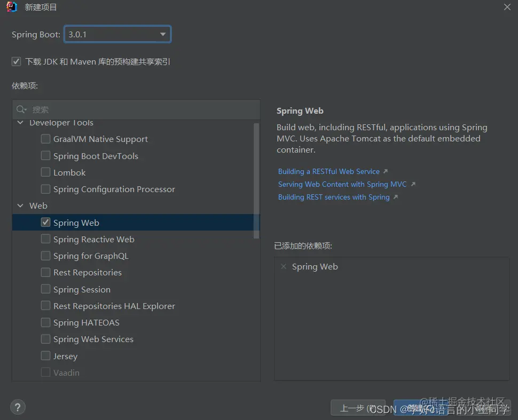
Task: Close the new project dialog
Action: [507, 7]
